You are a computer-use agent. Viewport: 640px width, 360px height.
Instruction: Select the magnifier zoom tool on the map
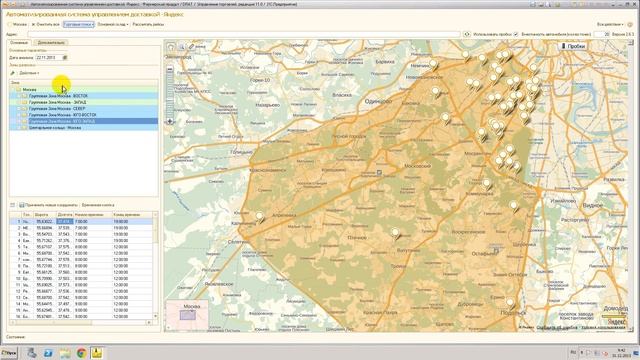tap(182, 47)
